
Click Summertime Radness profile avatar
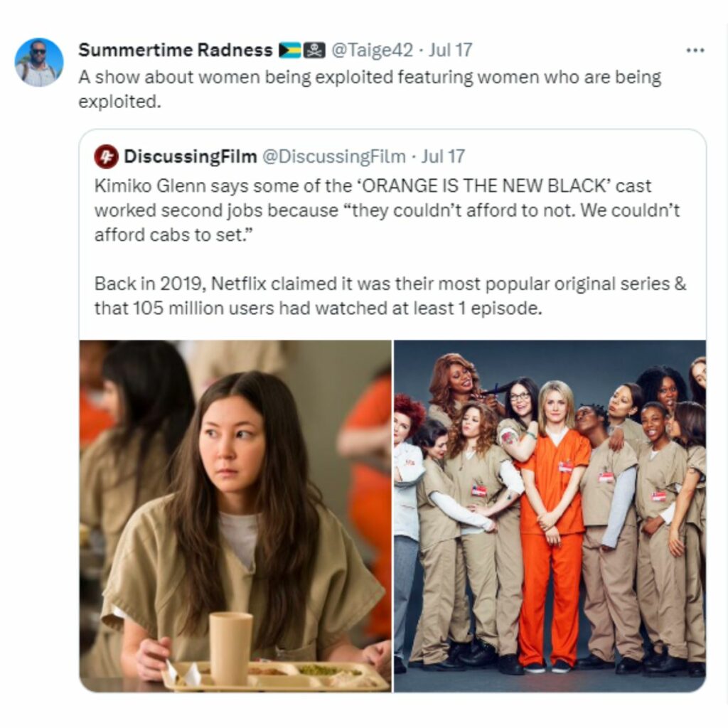tap(39, 63)
